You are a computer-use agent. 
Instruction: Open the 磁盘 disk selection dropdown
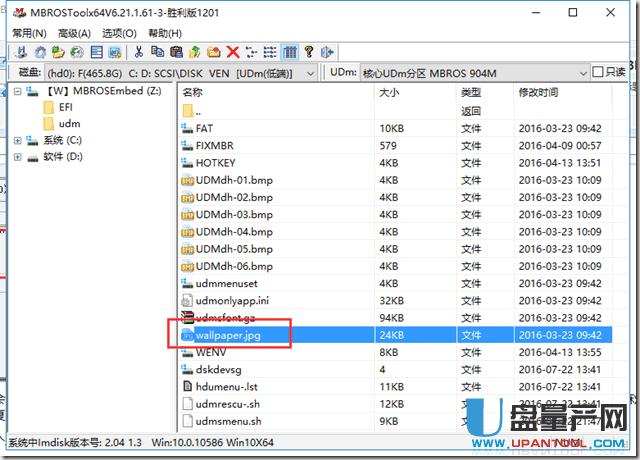311,72
